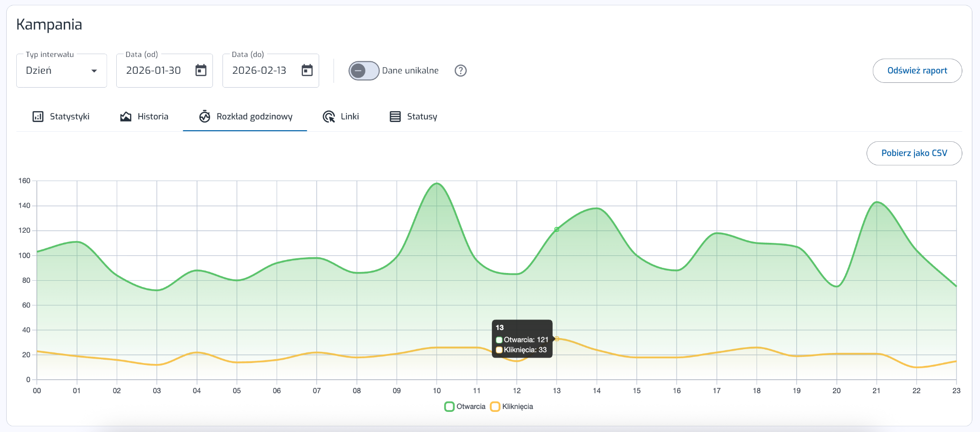Click the Otwarcia data point at hour 13
Screen dimensions: 980x432
pyautogui.click(x=557, y=229)
